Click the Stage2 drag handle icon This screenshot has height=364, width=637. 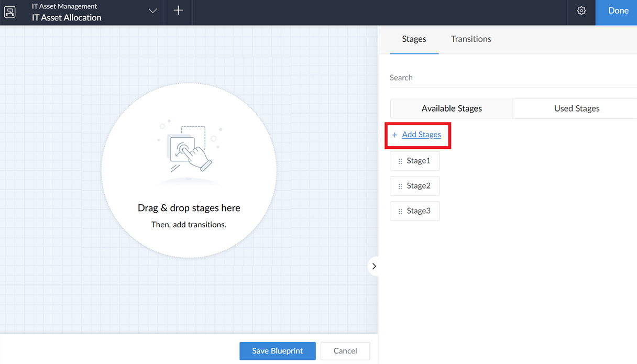(400, 186)
